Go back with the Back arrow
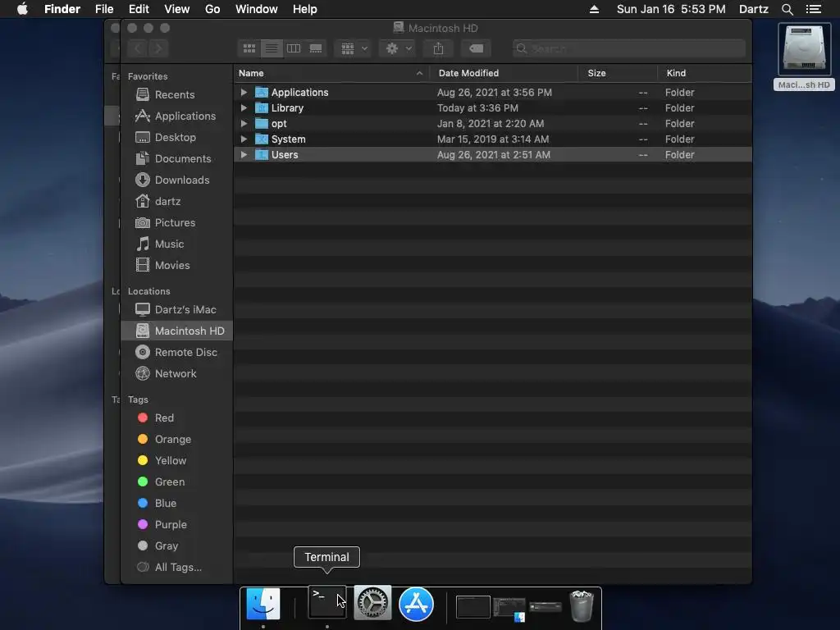The width and height of the screenshot is (840, 630). 138,48
